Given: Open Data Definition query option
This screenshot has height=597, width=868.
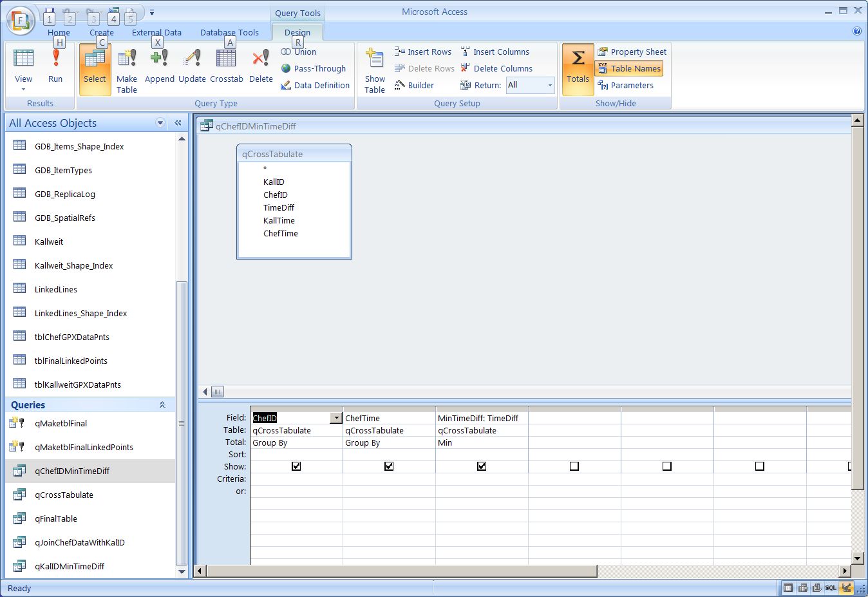Looking at the screenshot, I should coord(316,85).
